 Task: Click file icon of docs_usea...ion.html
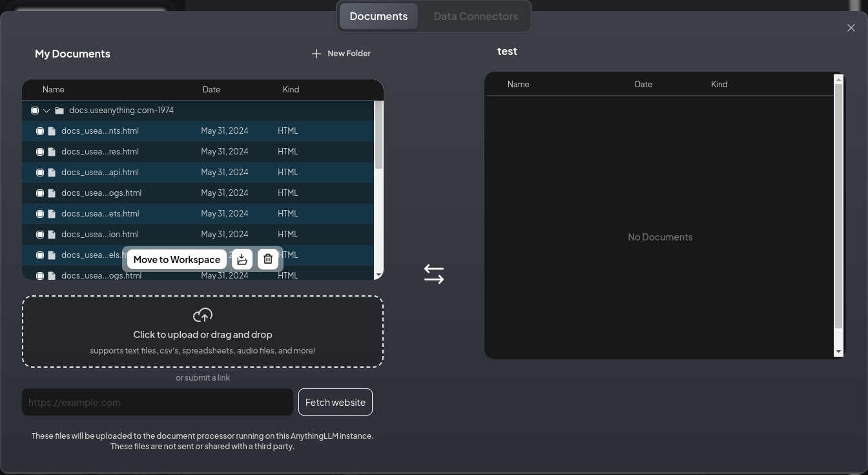pos(52,235)
